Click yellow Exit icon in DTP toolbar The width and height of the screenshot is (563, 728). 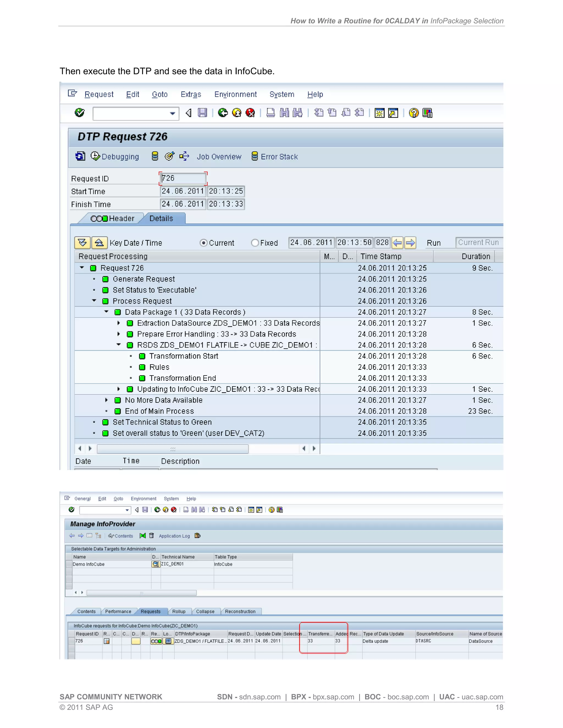pos(237,113)
